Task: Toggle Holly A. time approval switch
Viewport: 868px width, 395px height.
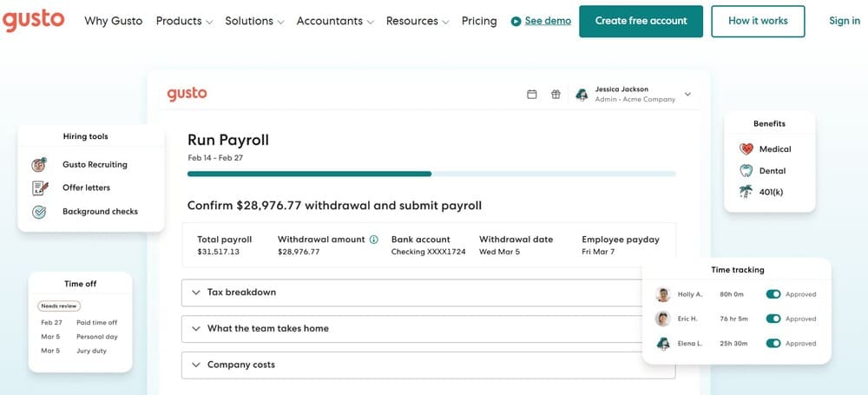Action: 773,294
